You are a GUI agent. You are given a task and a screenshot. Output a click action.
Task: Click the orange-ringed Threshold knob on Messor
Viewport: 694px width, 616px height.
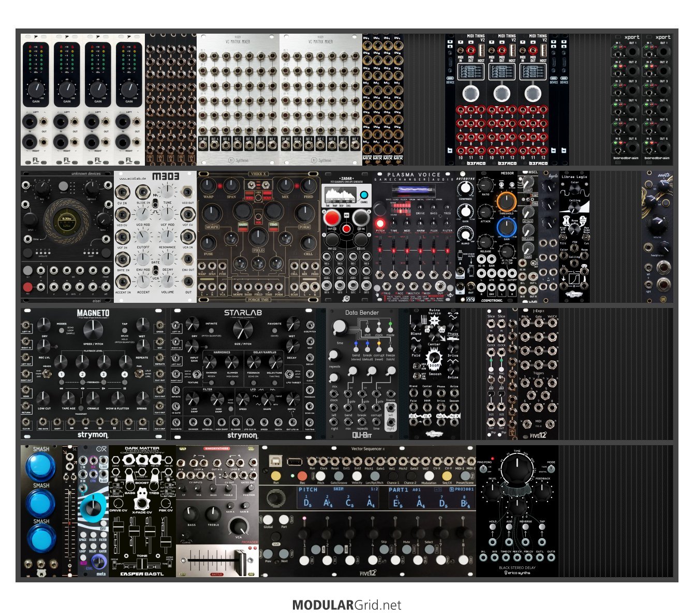pyautogui.click(x=506, y=201)
